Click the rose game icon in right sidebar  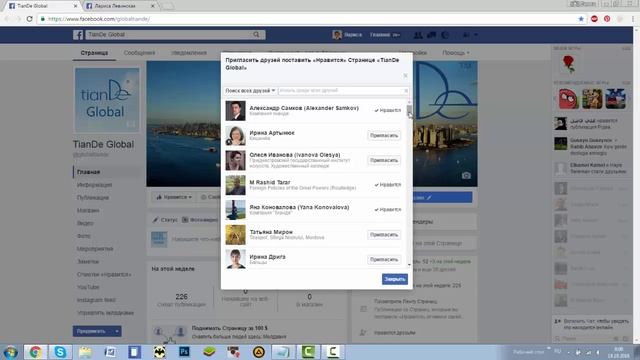tap(569, 64)
